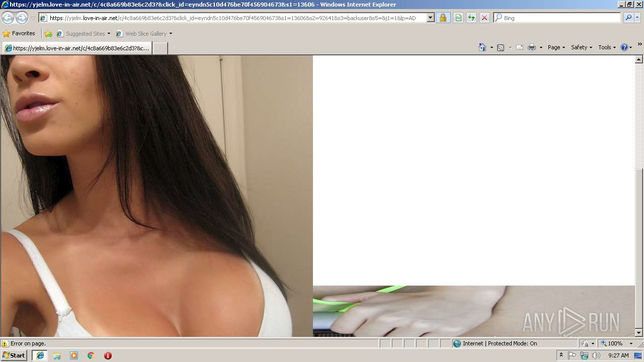Click the page scrollbar up arrow
Viewport: 644px width, 362px height.
point(639,59)
